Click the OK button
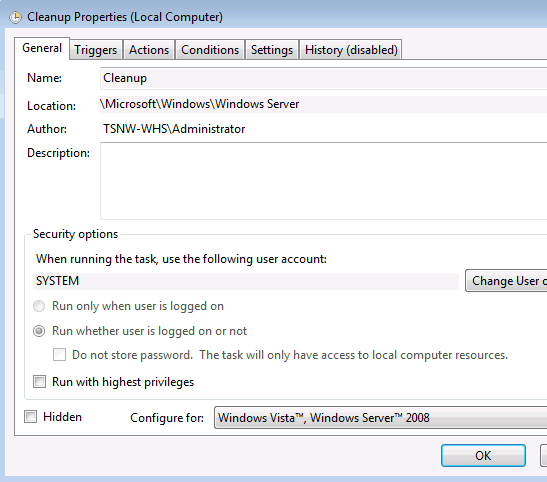547x482 pixels. pyautogui.click(x=483, y=455)
